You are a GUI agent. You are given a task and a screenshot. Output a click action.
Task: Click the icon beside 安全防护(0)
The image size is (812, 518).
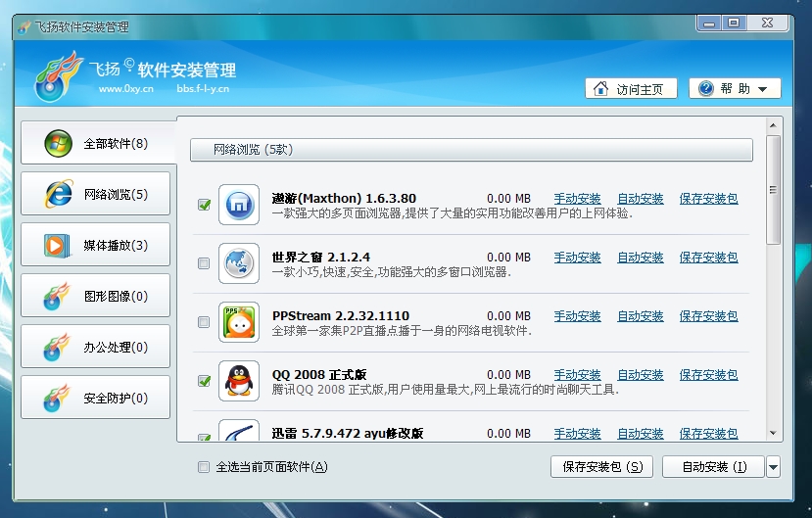pyautogui.click(x=57, y=398)
